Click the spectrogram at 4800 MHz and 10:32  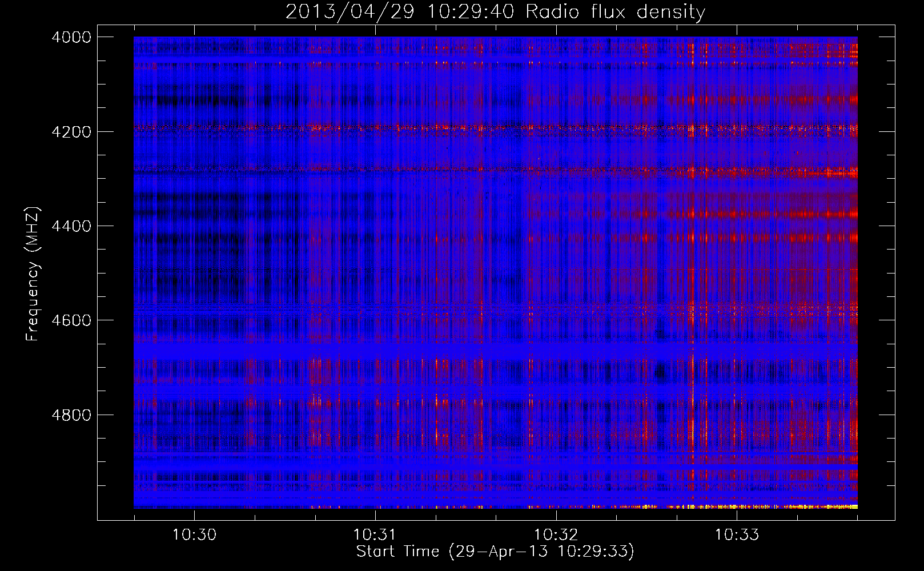(x=556, y=414)
